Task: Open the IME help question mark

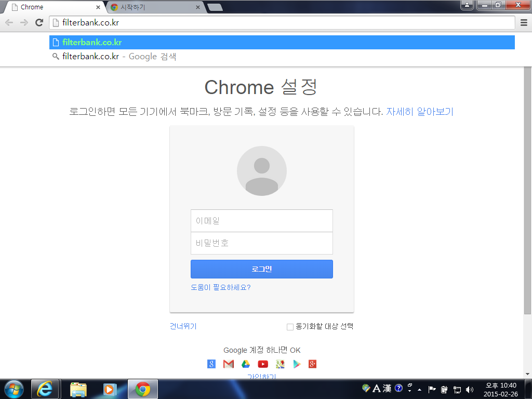Action: (x=398, y=388)
